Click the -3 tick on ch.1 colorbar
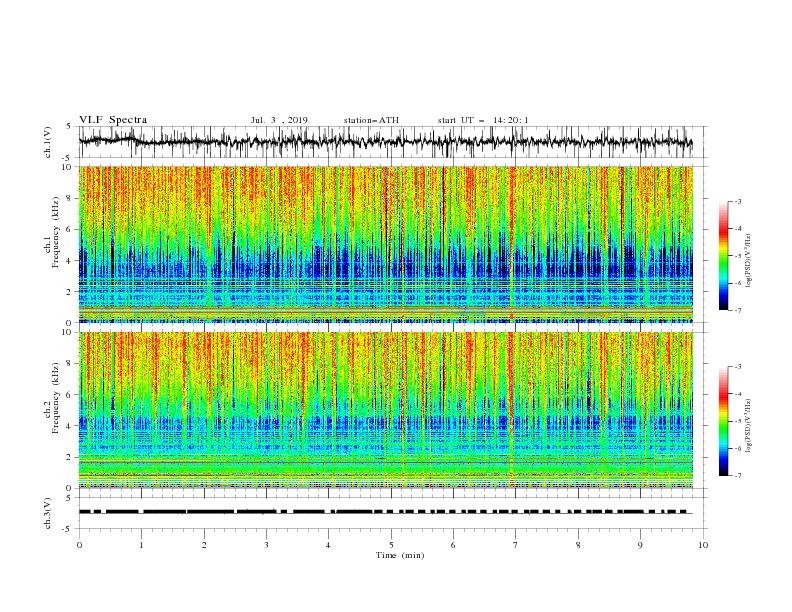The image size is (792, 612). click(737, 201)
